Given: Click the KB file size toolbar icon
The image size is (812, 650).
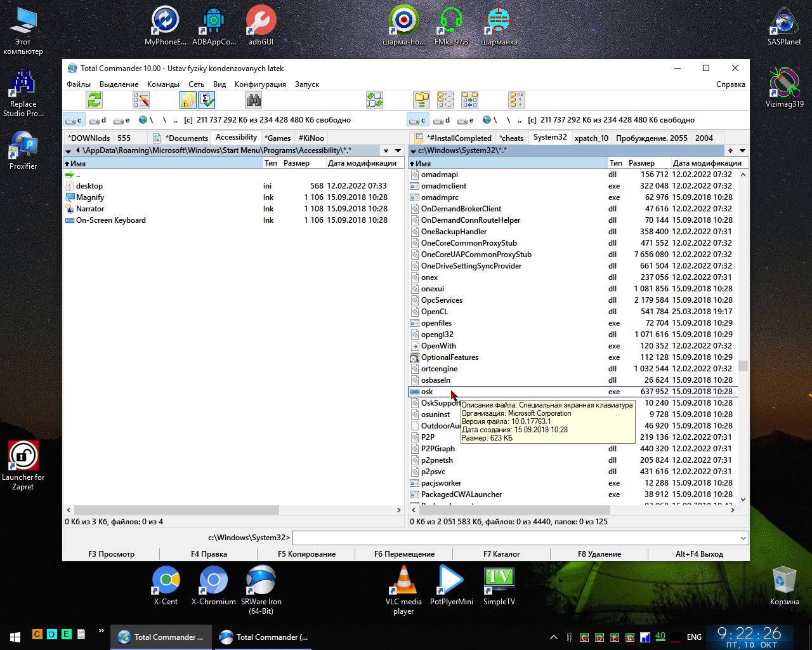Looking at the screenshot, I should pyautogui.click(x=517, y=100).
